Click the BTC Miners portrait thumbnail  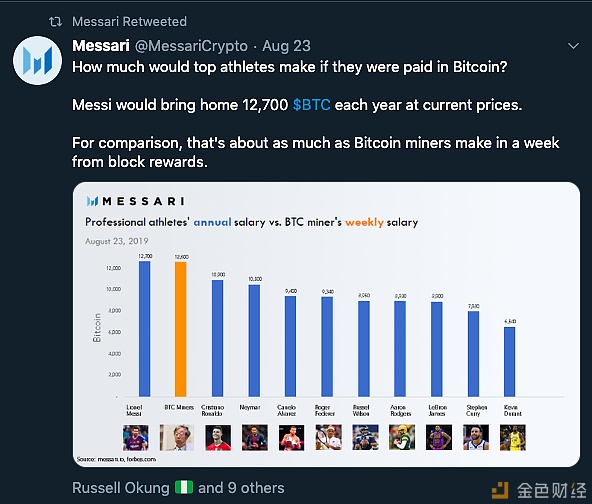tap(177, 438)
